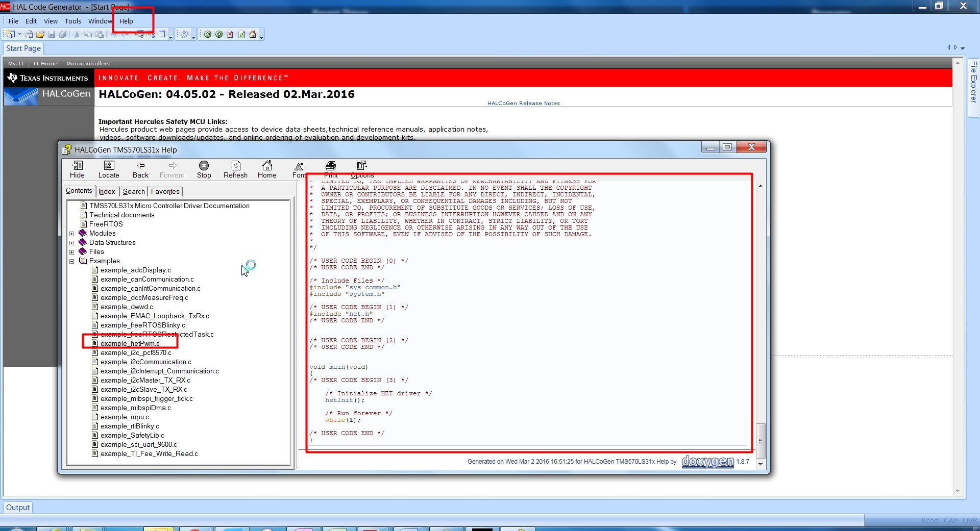Screen dimensions: 980x531
Task: Click the Paste clipboard icon
Action: [x=100, y=34]
